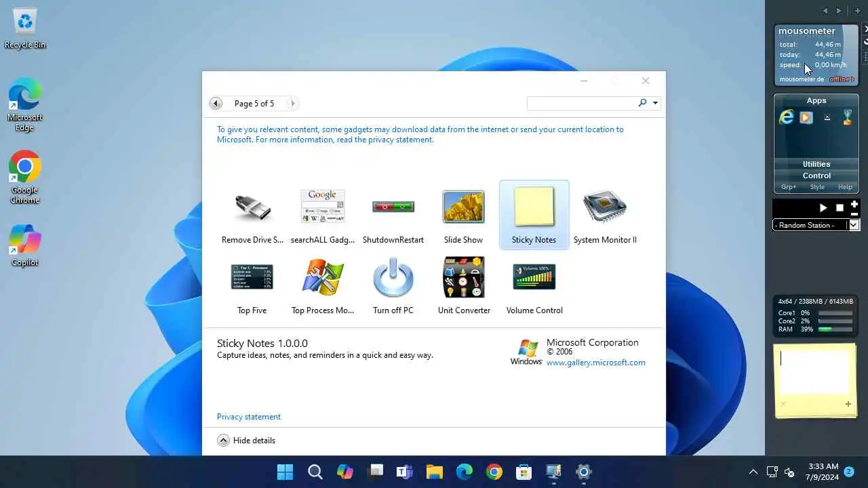This screenshot has width=868, height=488.
Task: Select the ShutdownRestart gadget icon
Action: (393, 207)
